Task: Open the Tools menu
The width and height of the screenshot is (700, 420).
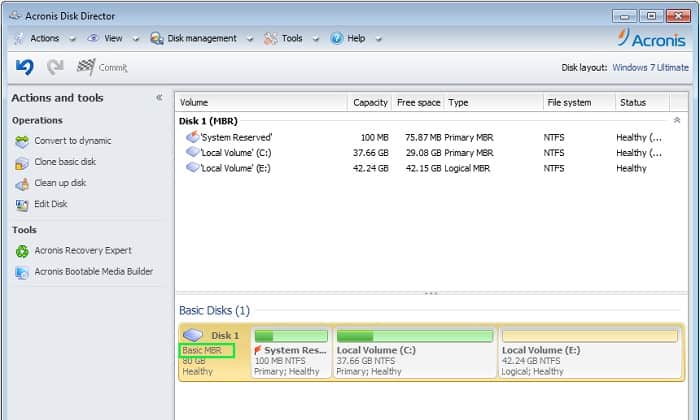Action: pyautogui.click(x=292, y=38)
